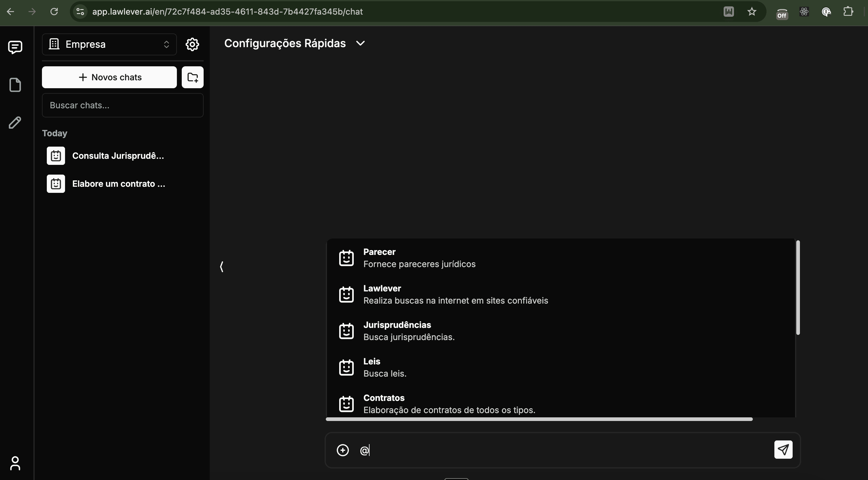The height and width of the screenshot is (480, 868).
Task: Open the Consulta Jurisprudê... chat
Action: coord(123,156)
